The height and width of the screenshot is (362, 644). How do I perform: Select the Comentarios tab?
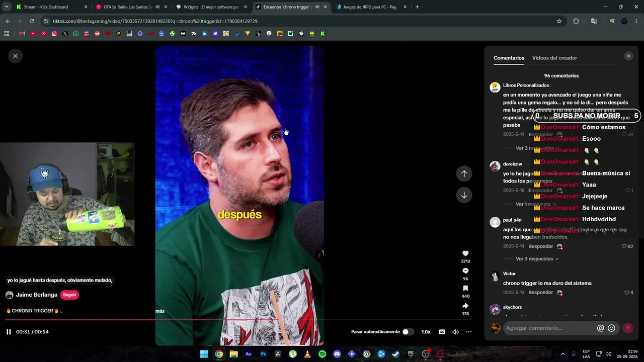(509, 58)
